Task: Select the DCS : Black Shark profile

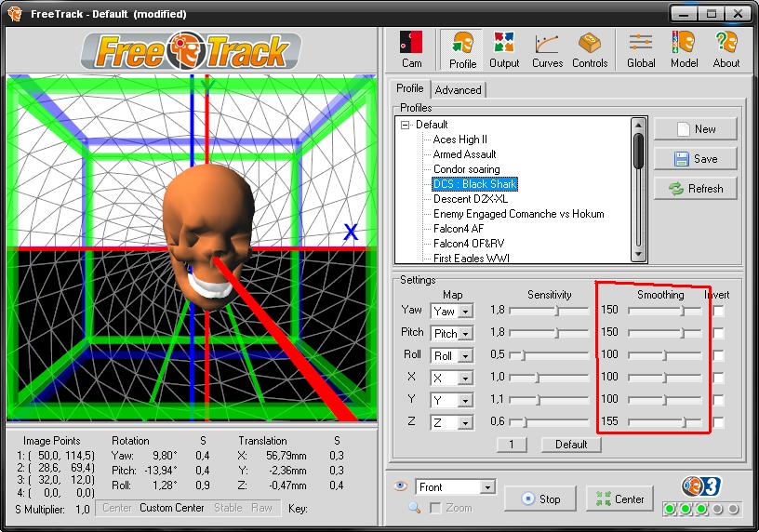Action: (475, 184)
